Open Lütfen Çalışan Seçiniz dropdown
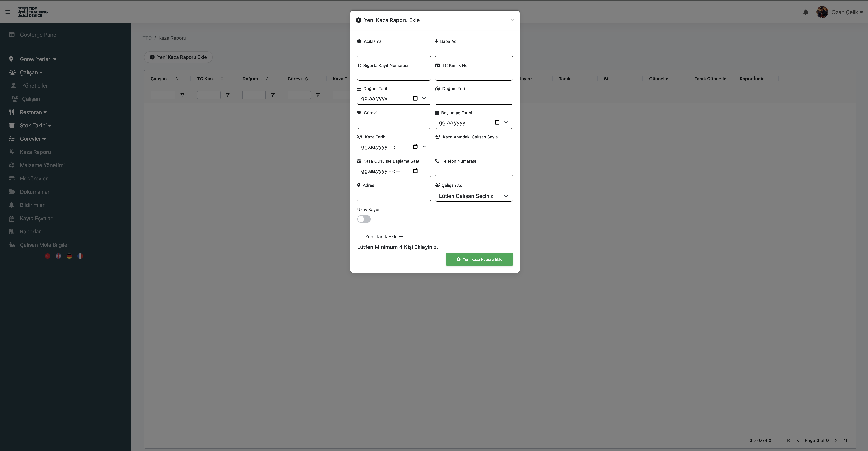Viewport: 868px width, 451px height. click(474, 196)
